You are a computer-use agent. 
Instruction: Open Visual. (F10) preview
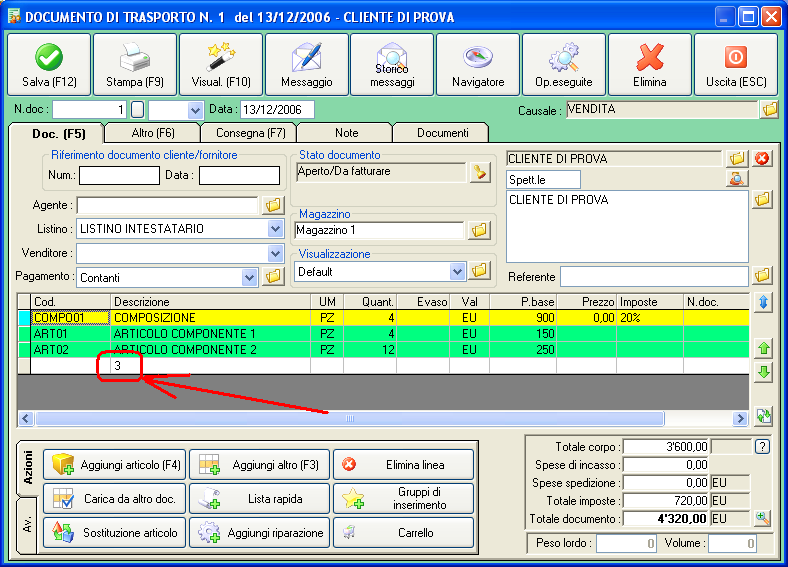pyautogui.click(x=221, y=64)
